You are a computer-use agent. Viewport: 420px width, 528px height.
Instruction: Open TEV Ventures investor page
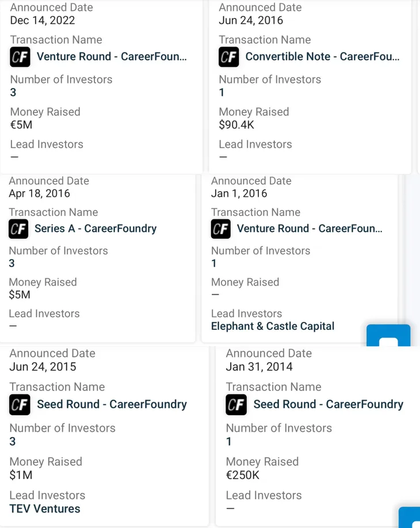pos(45,508)
